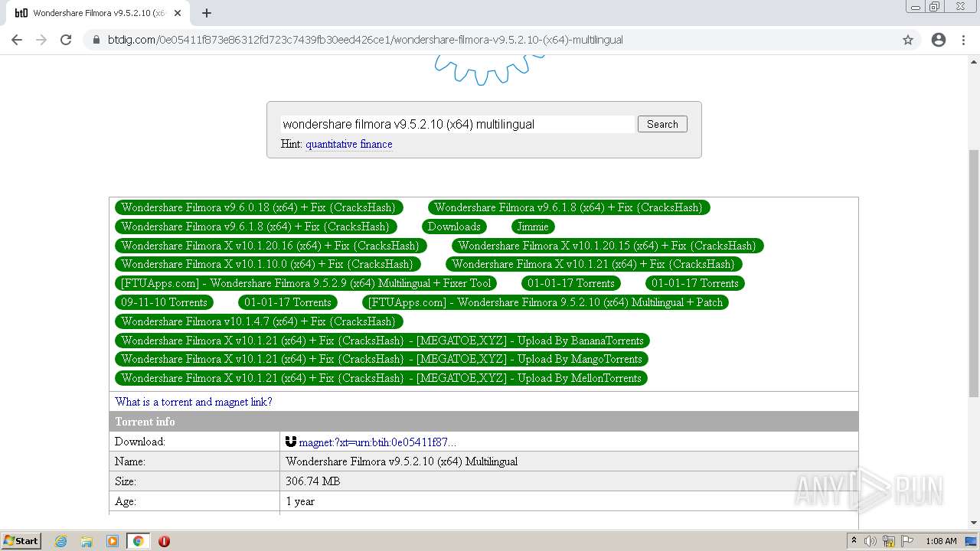This screenshot has height=551, width=980.
Task: Open Filmora X v10.1.20.15 (x64) + Fix tag
Action: [x=607, y=246]
